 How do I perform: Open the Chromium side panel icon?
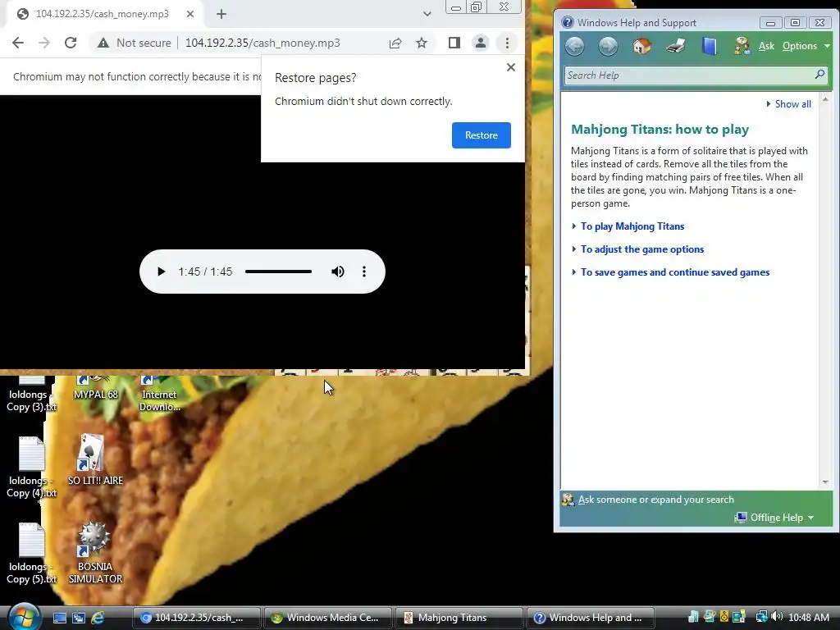[454, 43]
